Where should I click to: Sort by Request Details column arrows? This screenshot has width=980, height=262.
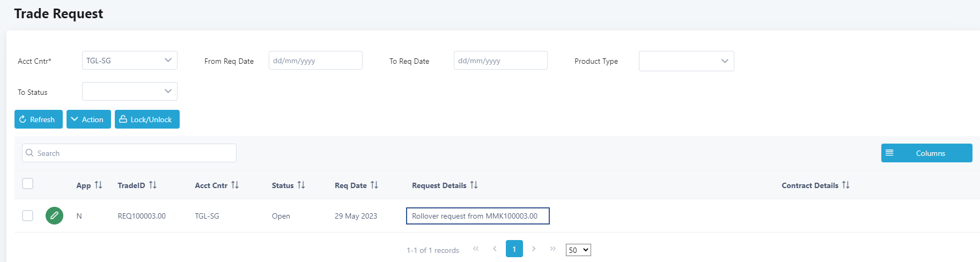click(x=474, y=185)
